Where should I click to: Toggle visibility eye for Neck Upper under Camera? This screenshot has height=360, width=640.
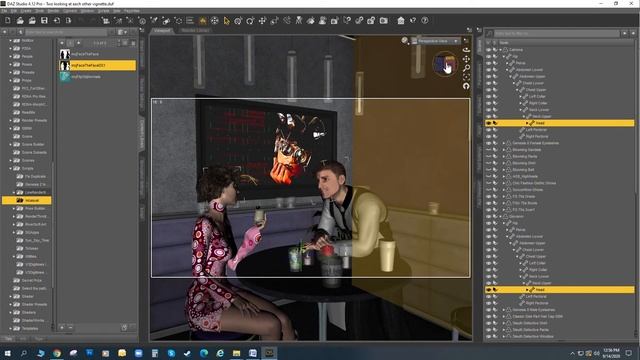click(489, 116)
